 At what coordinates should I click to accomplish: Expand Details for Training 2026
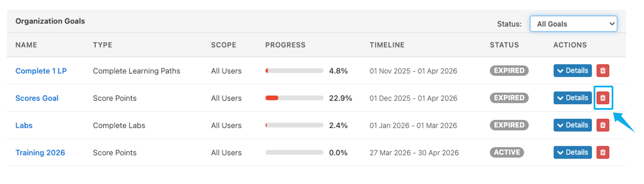coord(572,152)
